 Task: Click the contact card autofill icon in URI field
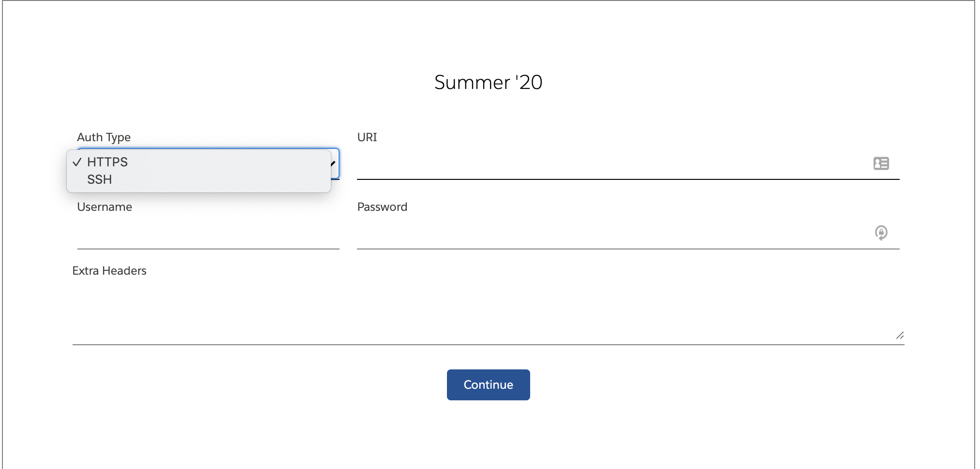tap(881, 163)
